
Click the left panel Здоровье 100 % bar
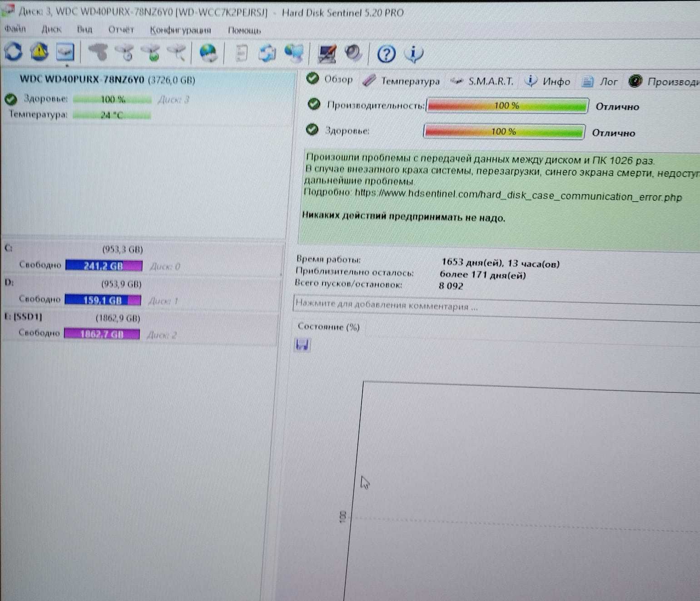pyautogui.click(x=112, y=99)
